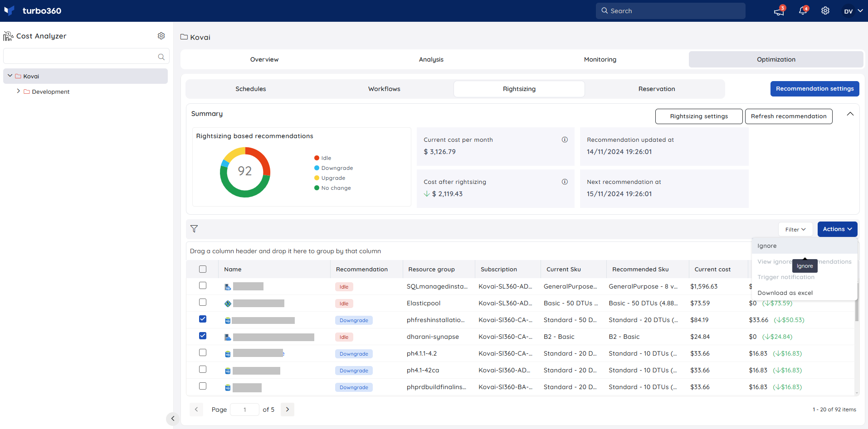Open the DV user avatar

click(x=848, y=11)
